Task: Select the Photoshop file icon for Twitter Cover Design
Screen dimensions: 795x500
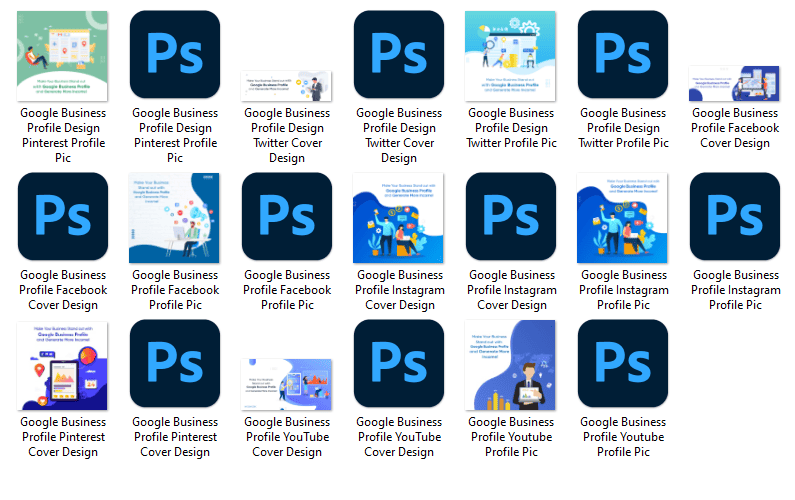Action: click(399, 54)
